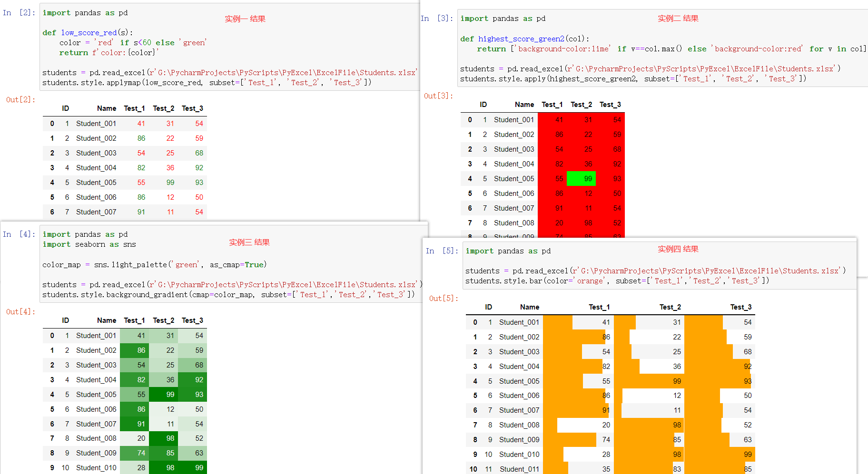Click the students.style.bar(color='orange') line

[617, 281]
